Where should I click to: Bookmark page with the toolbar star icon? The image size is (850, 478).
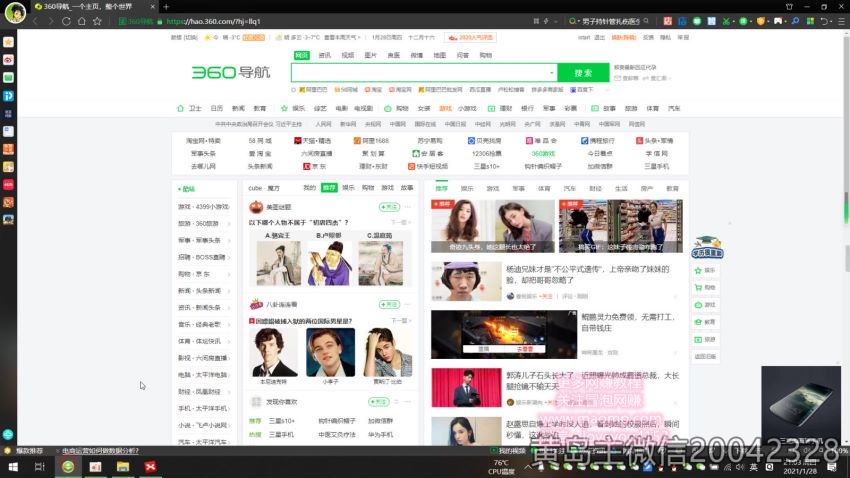(x=97, y=21)
